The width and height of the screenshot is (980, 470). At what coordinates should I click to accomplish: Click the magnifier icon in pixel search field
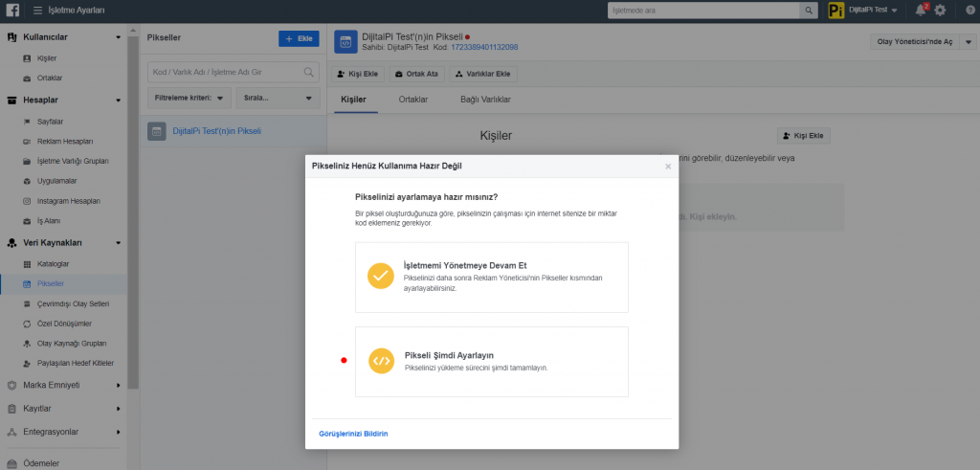(309, 72)
